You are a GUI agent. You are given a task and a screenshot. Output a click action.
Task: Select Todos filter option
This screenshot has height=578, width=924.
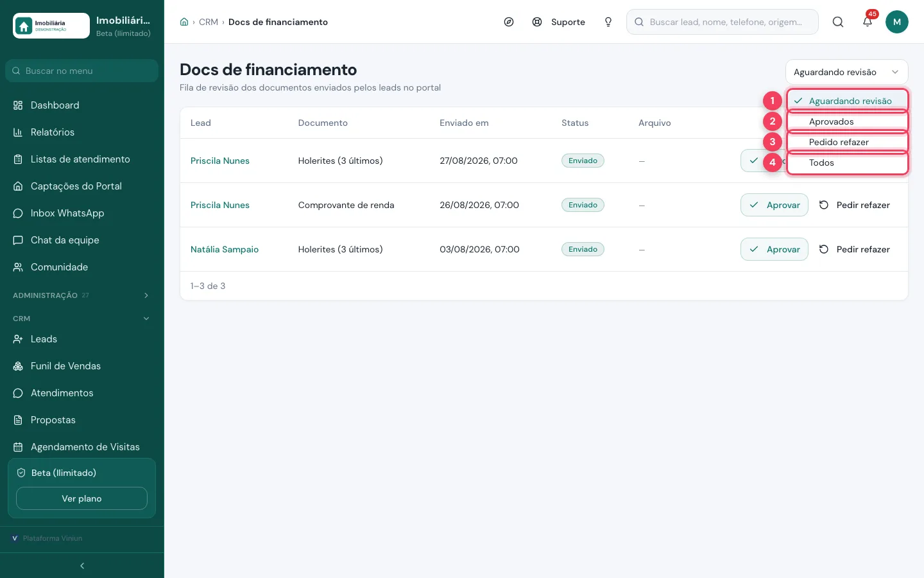pos(847,162)
